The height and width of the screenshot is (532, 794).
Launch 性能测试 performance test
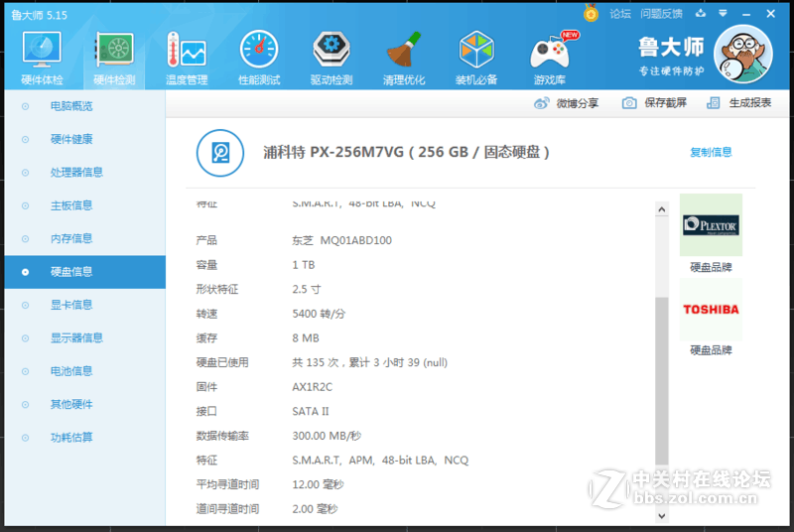pos(259,59)
